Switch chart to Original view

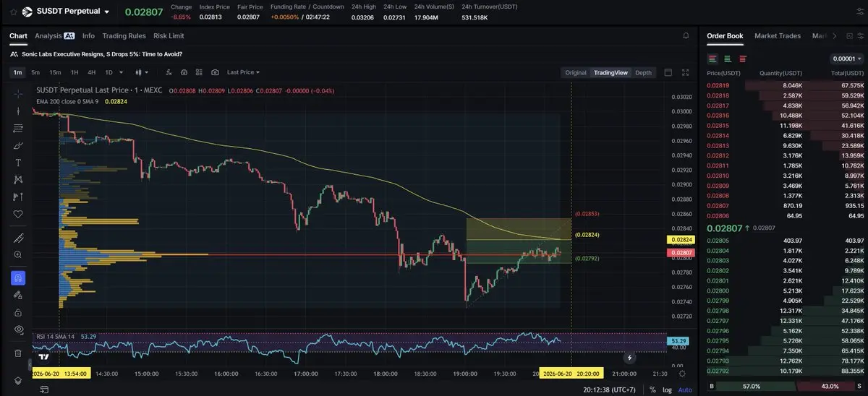pos(576,72)
